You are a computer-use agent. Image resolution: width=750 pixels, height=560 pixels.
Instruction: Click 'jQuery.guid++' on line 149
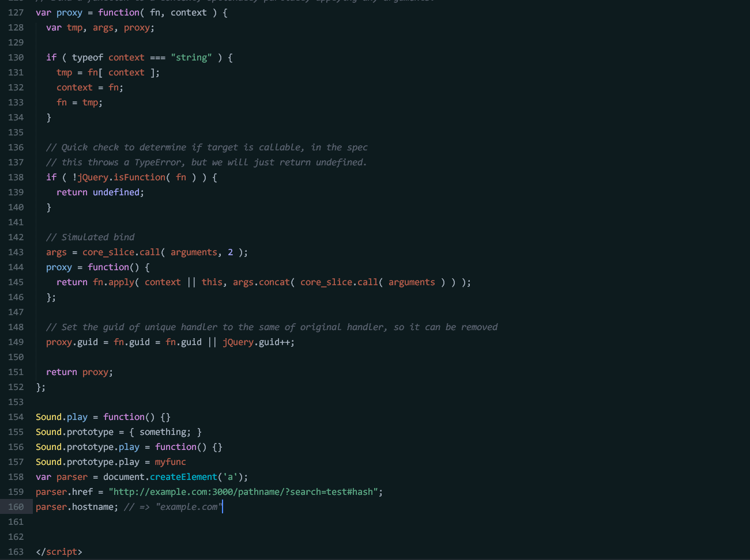pyautogui.click(x=258, y=342)
